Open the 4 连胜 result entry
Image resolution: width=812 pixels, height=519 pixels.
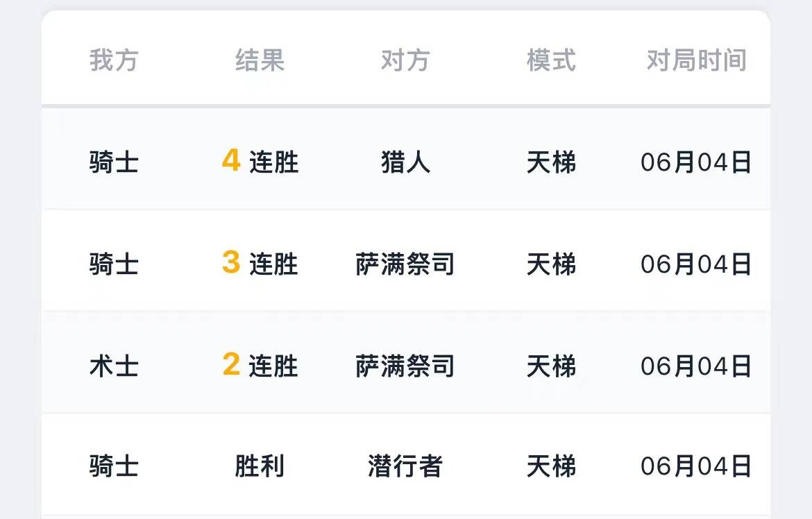coord(260,162)
